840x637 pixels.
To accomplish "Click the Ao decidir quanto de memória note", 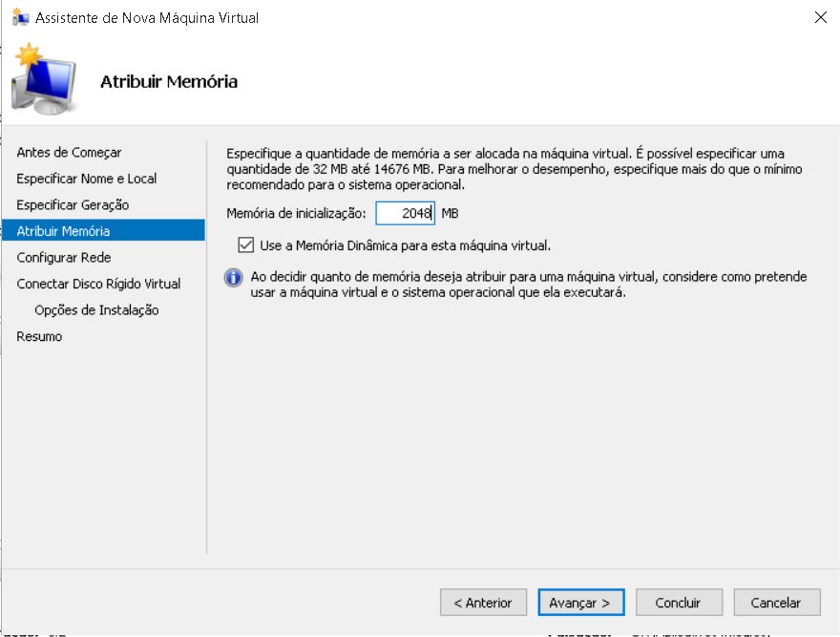I will click(x=529, y=285).
